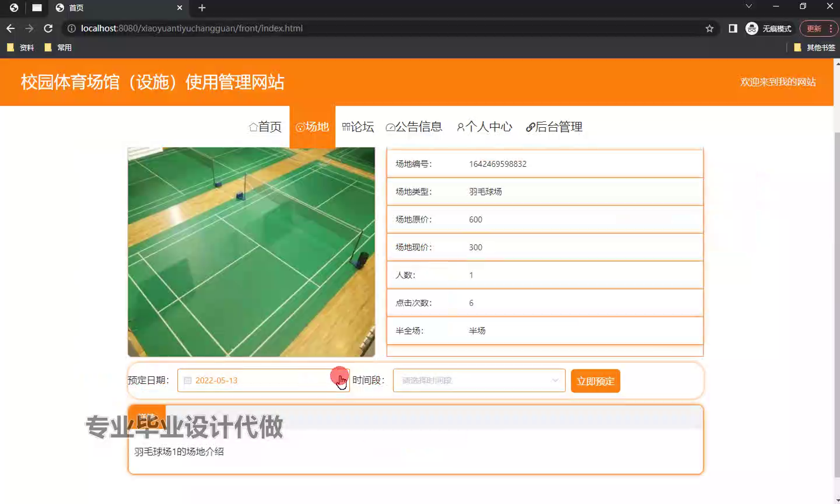Open the 常用 bookmarks folder
Viewport: 840px width, 504px height.
tap(58, 47)
